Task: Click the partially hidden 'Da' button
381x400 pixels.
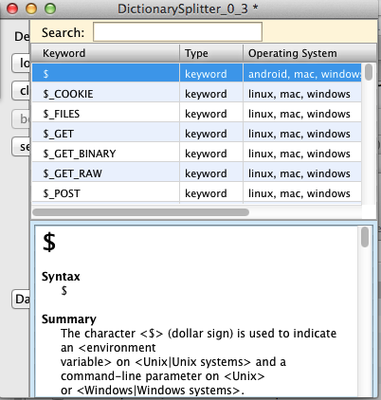Action: (x=21, y=299)
